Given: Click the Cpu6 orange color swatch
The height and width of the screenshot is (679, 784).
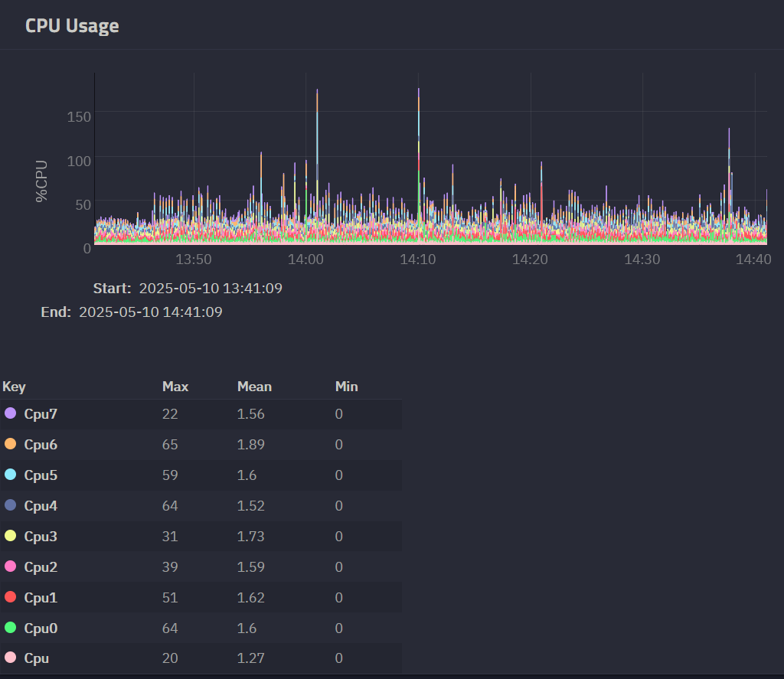Looking at the screenshot, I should (10, 444).
